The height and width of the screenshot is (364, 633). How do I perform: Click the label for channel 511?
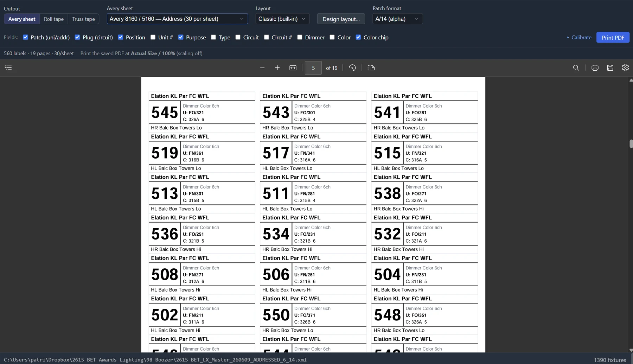[x=313, y=193]
